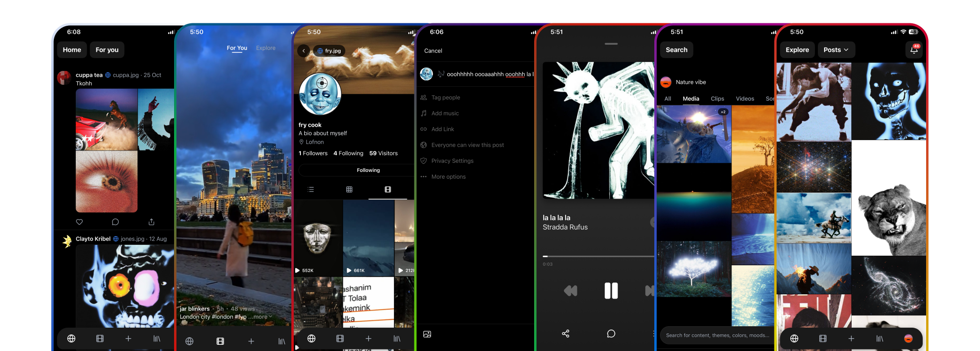The height and width of the screenshot is (351, 980).
Task: Open notifications bell on Explore screen
Action: [914, 50]
